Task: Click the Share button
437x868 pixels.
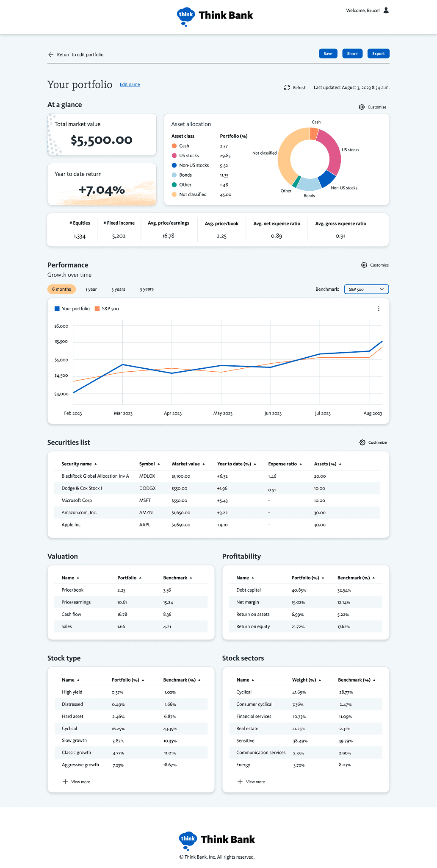Action: pyautogui.click(x=352, y=53)
